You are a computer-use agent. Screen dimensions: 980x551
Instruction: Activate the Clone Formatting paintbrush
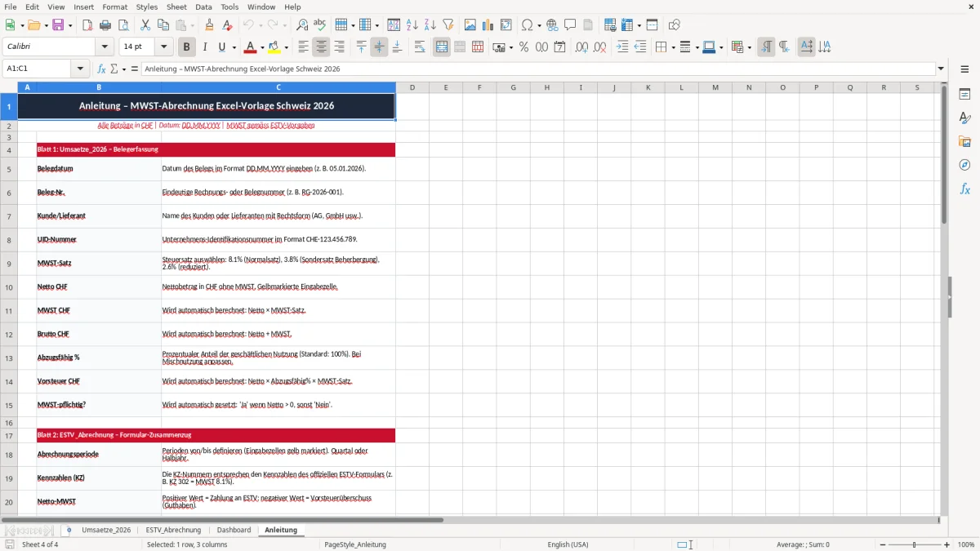(210, 25)
